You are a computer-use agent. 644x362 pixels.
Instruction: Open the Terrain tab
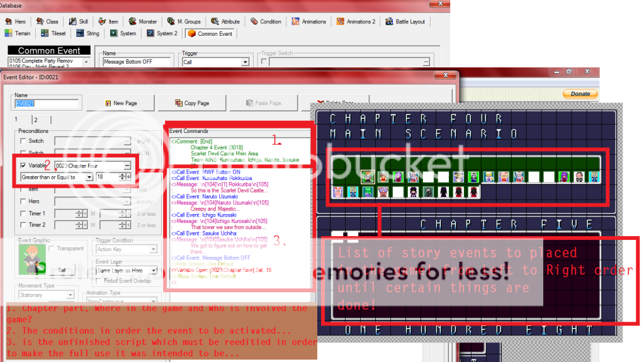pyautogui.click(x=18, y=33)
